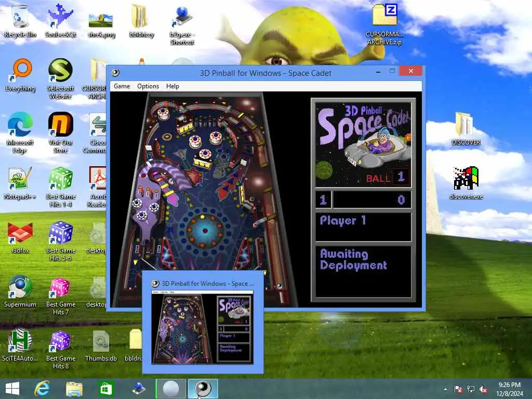Click the Space Cadet logo panel
Viewport: 532px width, 399px height.
pos(363,145)
